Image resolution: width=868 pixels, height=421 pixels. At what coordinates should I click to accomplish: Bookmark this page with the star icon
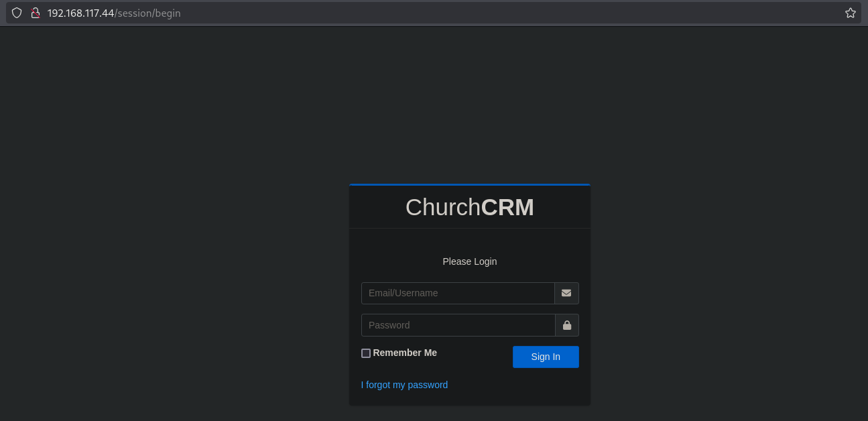(x=850, y=13)
